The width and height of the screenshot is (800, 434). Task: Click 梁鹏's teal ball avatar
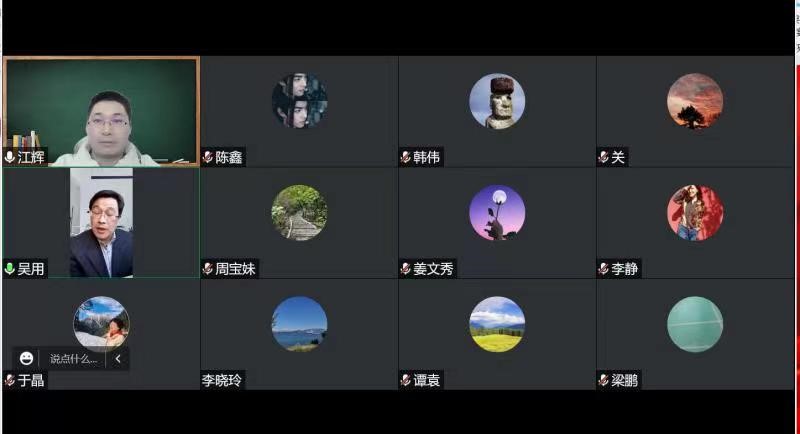(x=695, y=324)
